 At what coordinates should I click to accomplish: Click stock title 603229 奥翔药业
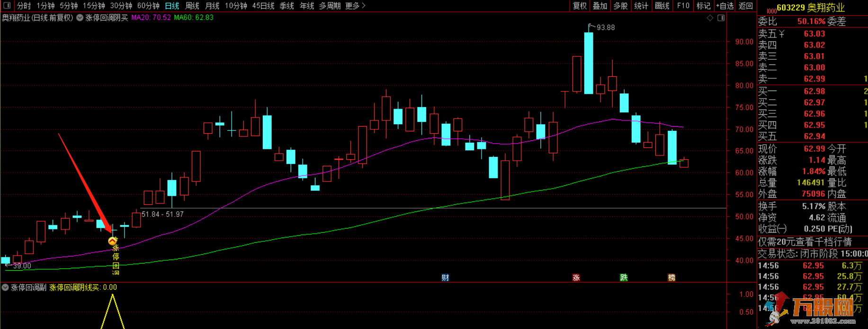(811, 8)
